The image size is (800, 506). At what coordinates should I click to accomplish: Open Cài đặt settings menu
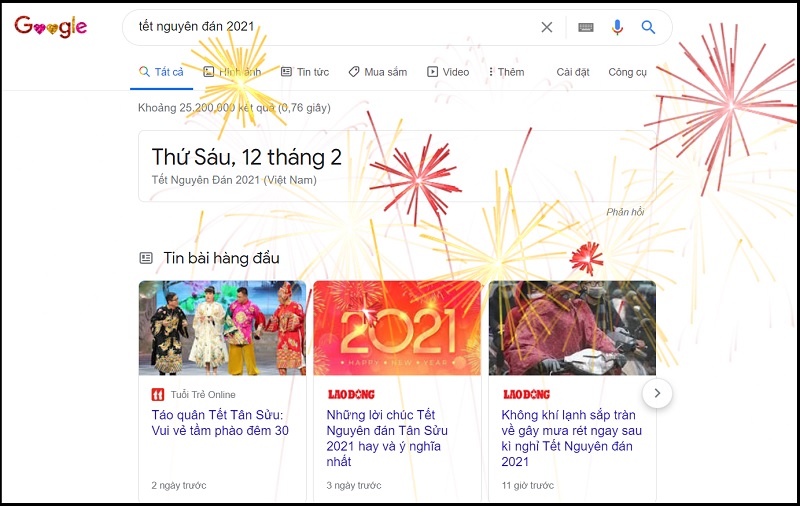click(x=572, y=72)
